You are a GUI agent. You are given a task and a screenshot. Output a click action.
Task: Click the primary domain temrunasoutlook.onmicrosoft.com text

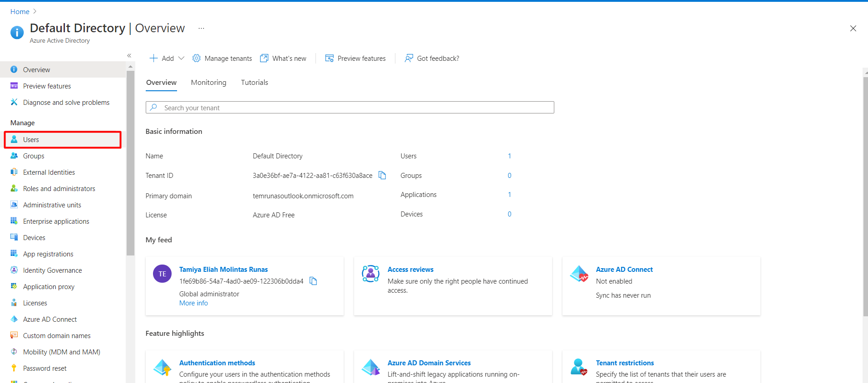303,196
